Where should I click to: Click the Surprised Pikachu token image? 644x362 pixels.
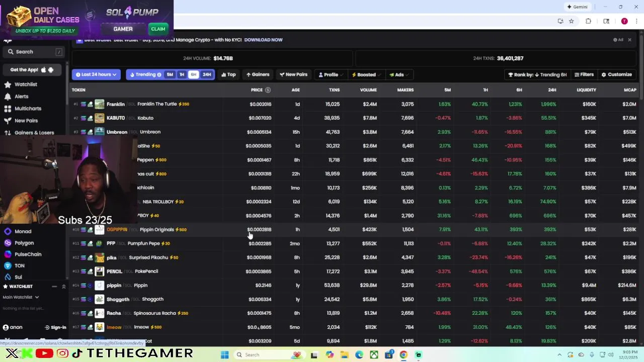coord(99,257)
